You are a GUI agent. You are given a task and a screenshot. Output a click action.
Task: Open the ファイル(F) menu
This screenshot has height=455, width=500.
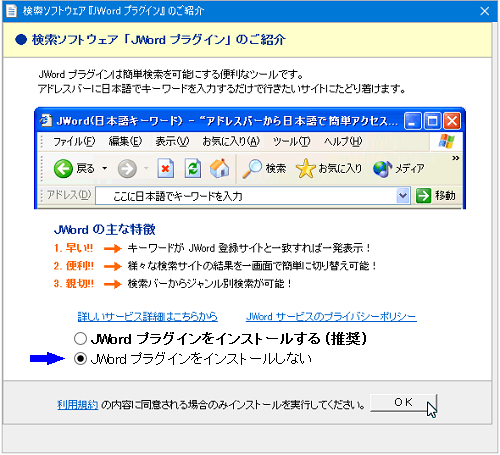tap(74, 141)
